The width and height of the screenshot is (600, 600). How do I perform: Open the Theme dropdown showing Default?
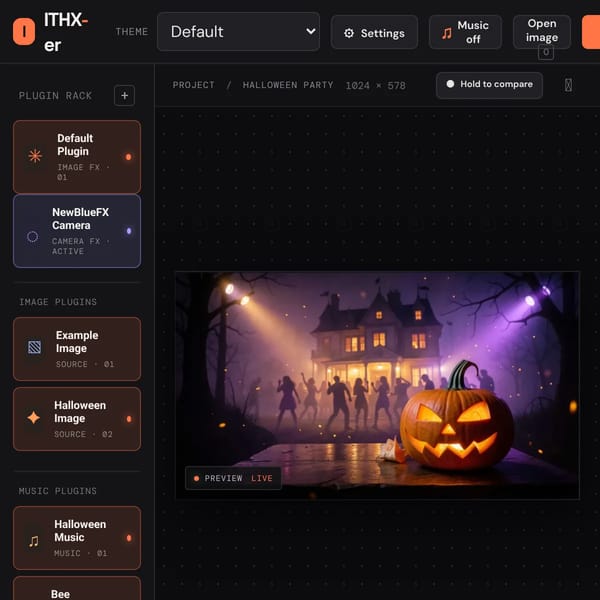[x=238, y=32]
